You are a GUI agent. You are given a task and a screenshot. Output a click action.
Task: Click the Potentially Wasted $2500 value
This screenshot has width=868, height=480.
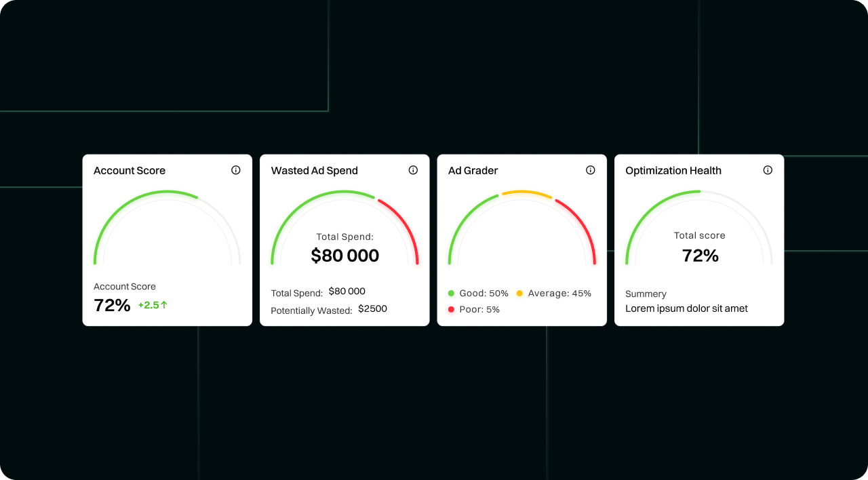coord(372,309)
